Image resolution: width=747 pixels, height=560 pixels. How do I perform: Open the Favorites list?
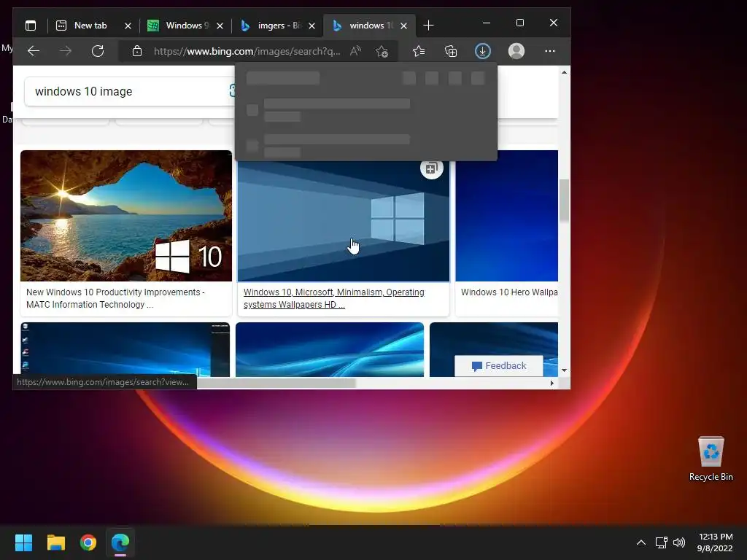(x=419, y=51)
